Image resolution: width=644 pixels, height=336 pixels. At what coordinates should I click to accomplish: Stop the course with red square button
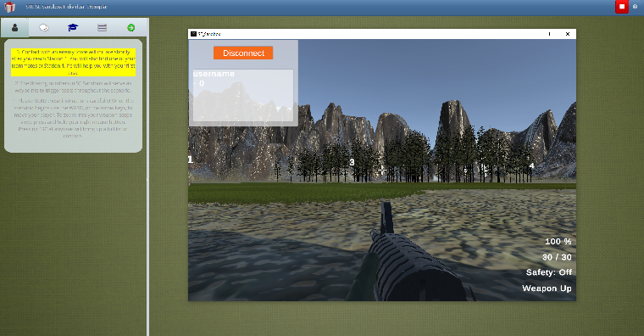[622, 7]
